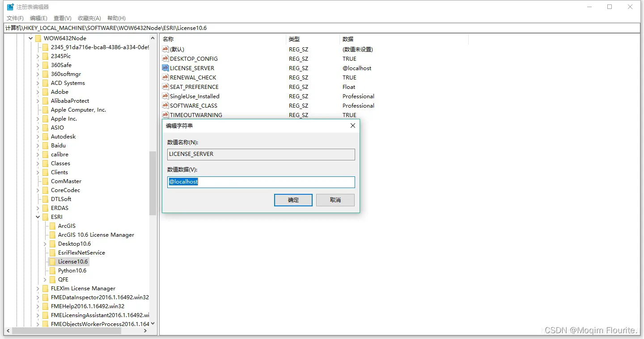Click the folder icon of ComMaster key

coord(45,181)
